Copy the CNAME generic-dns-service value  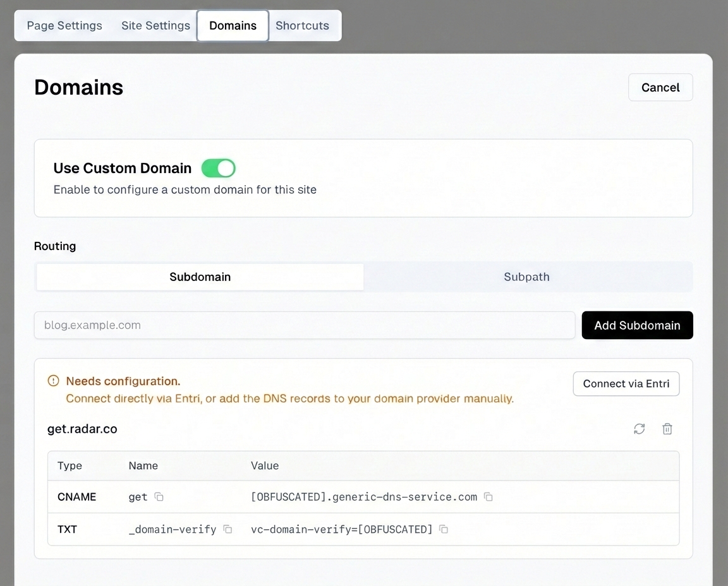[x=488, y=497]
